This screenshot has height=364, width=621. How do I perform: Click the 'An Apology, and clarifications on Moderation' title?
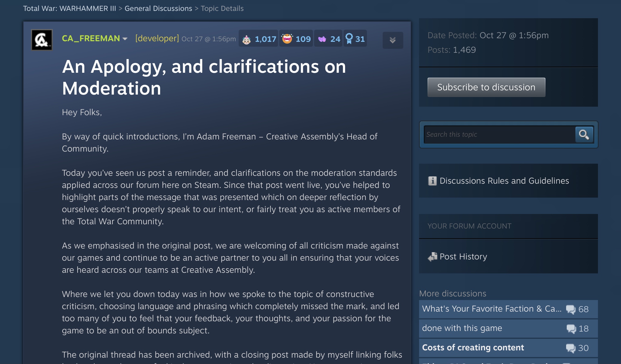[204, 77]
